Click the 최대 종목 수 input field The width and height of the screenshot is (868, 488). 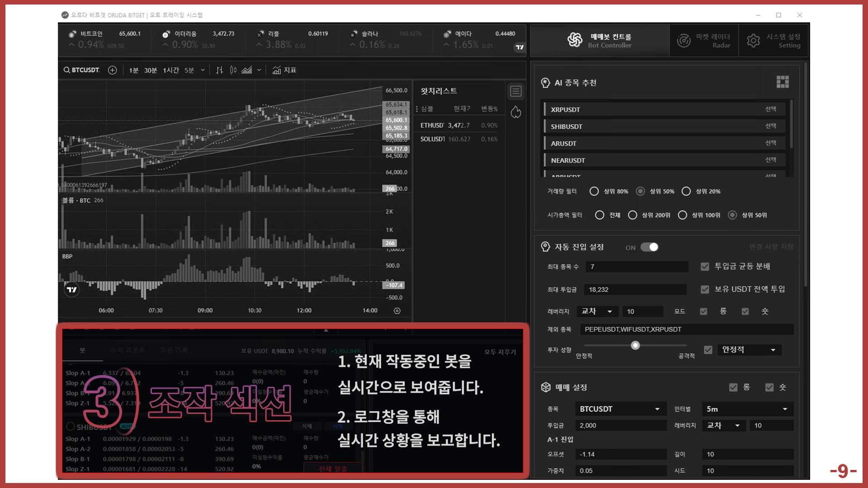(x=637, y=267)
